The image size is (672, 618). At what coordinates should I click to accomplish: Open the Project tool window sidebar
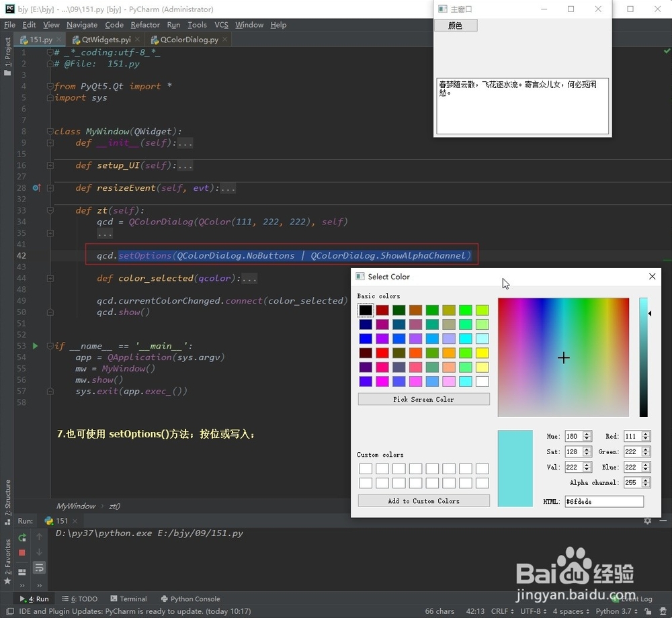(7, 56)
